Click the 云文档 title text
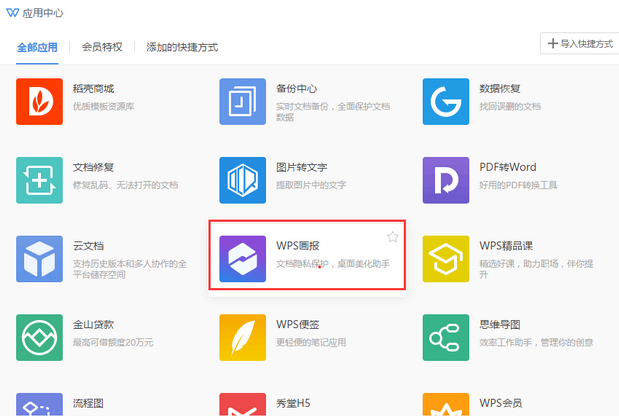 click(x=88, y=246)
